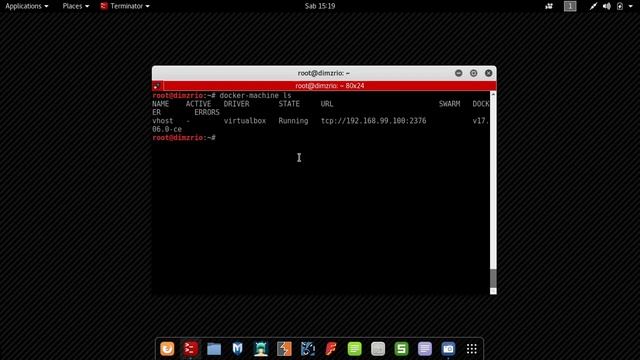Image resolution: width=640 pixels, height=360 pixels.
Task: Minimize the Terminator window
Action: point(458,73)
